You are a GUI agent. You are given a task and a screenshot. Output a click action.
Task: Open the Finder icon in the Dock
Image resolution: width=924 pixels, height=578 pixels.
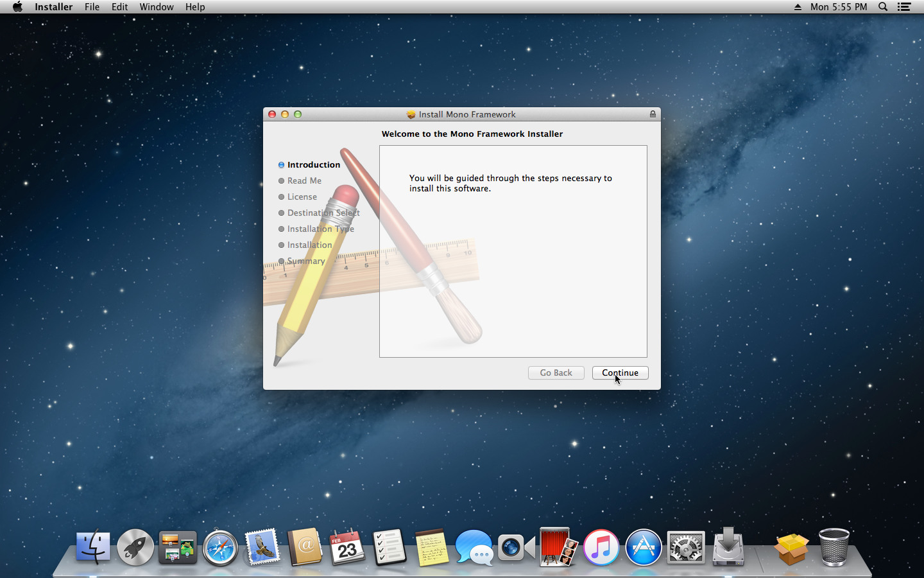pyautogui.click(x=93, y=548)
